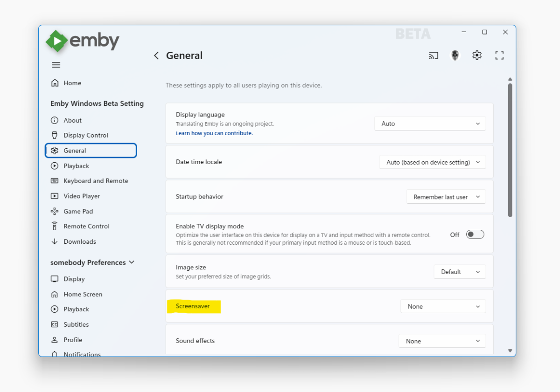Open the Date time locale dropdown
This screenshot has height=392, width=560.
tap(433, 162)
